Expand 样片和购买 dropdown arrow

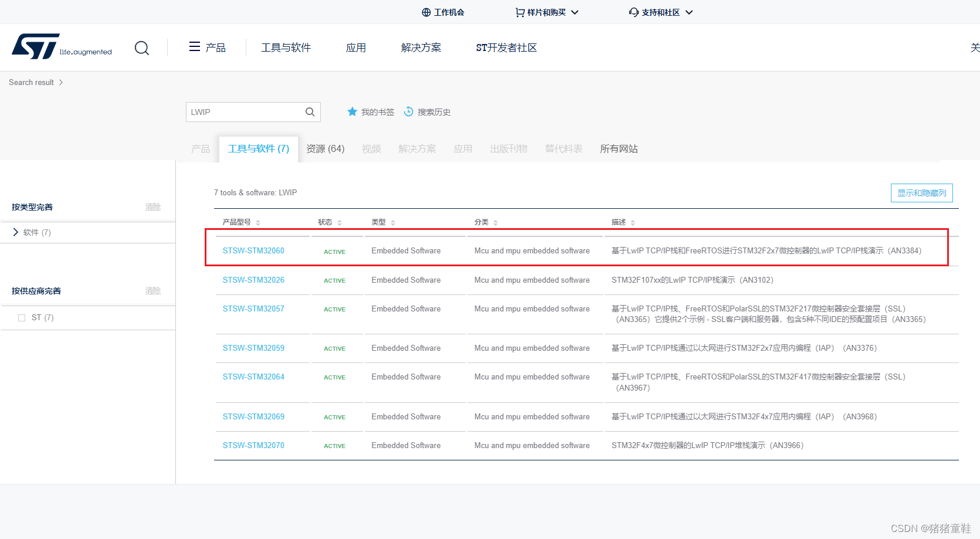[575, 12]
